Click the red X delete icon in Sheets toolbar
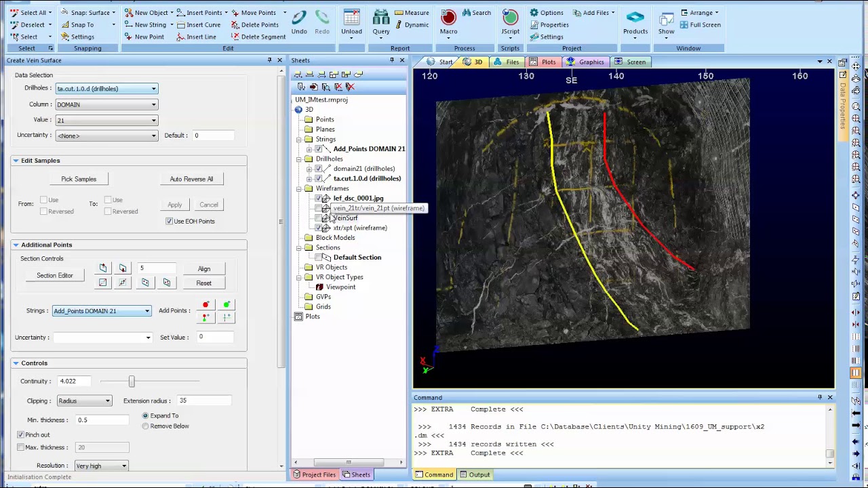868x488 pixels. pos(350,87)
